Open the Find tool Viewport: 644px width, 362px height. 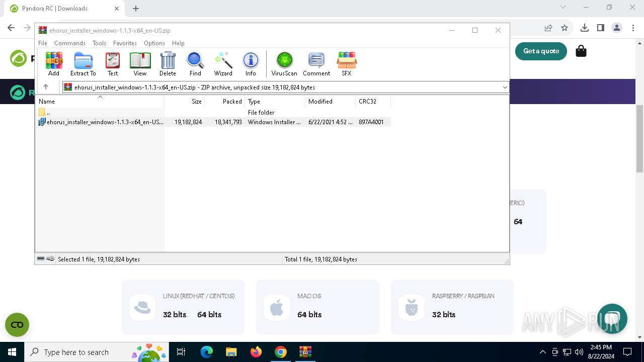(x=195, y=64)
